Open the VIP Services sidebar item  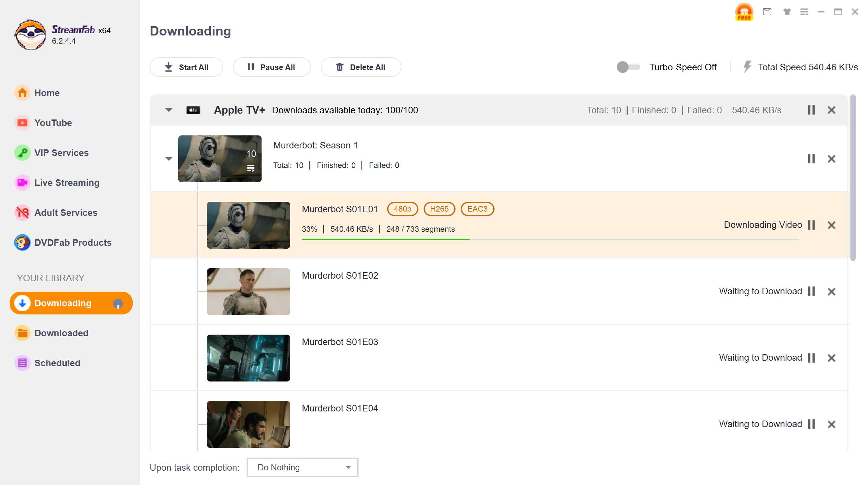(61, 153)
